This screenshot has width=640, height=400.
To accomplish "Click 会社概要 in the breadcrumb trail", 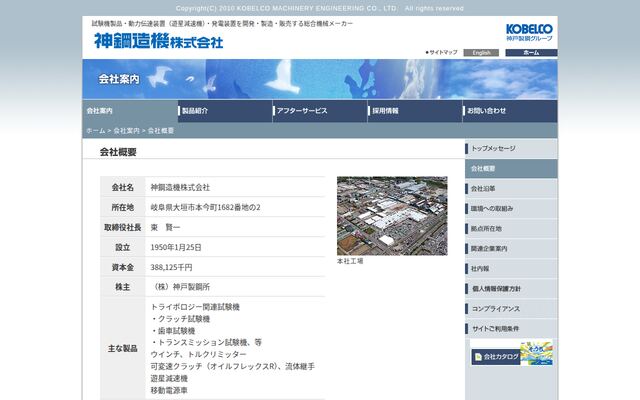I will click(161, 131).
